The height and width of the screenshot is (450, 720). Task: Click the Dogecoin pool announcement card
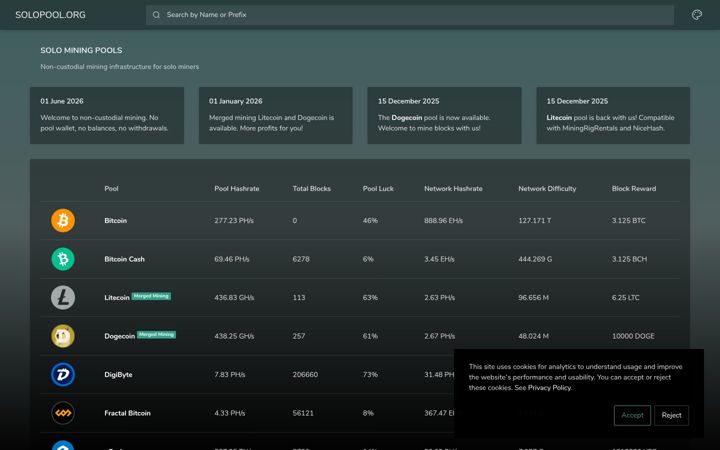pyautogui.click(x=444, y=115)
